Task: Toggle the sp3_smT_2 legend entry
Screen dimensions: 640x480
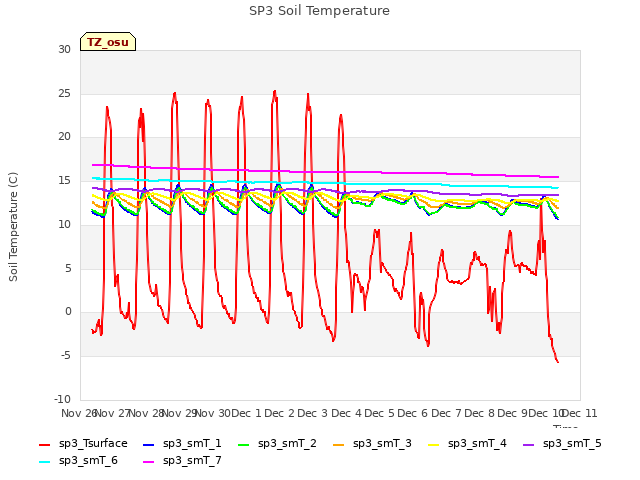Action: coord(277,443)
